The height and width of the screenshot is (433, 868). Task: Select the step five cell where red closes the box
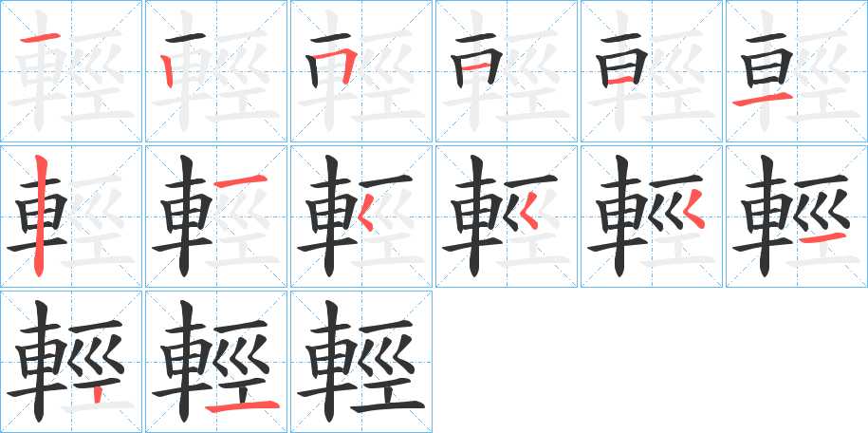point(652,71)
